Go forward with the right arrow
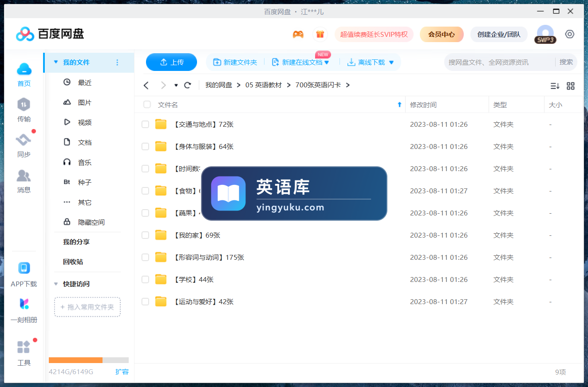Image resolution: width=588 pixels, height=387 pixels. [x=163, y=85]
